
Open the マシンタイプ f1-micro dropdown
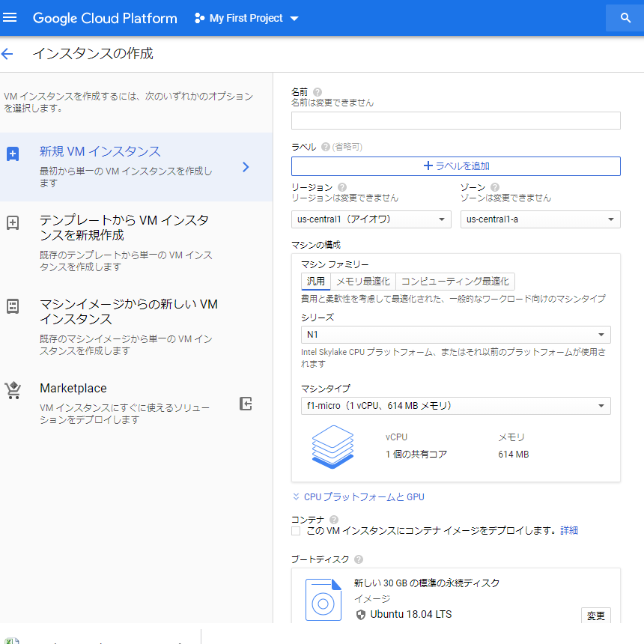456,406
